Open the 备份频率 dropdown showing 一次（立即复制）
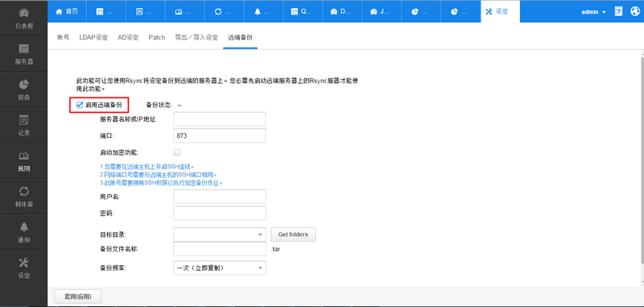Viewport: 644px width, 307px height. pos(220,268)
